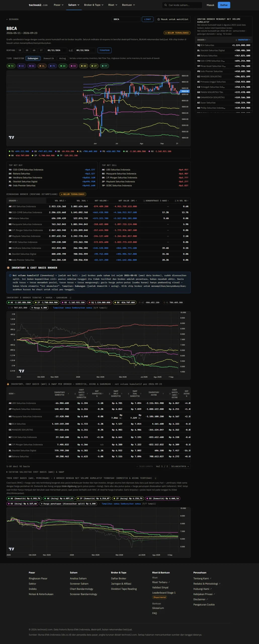Click the Masuk button

click(211, 5)
